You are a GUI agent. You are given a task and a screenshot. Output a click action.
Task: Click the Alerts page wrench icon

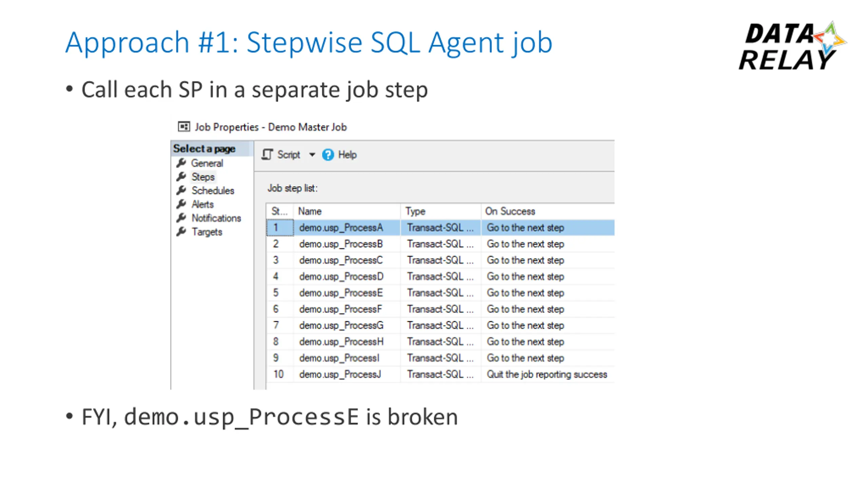181,204
